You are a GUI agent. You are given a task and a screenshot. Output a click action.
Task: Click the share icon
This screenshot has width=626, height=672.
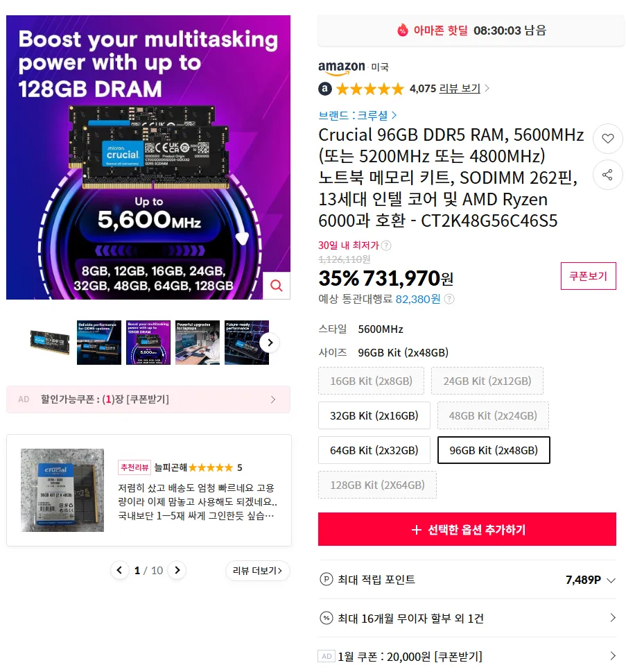point(607,175)
